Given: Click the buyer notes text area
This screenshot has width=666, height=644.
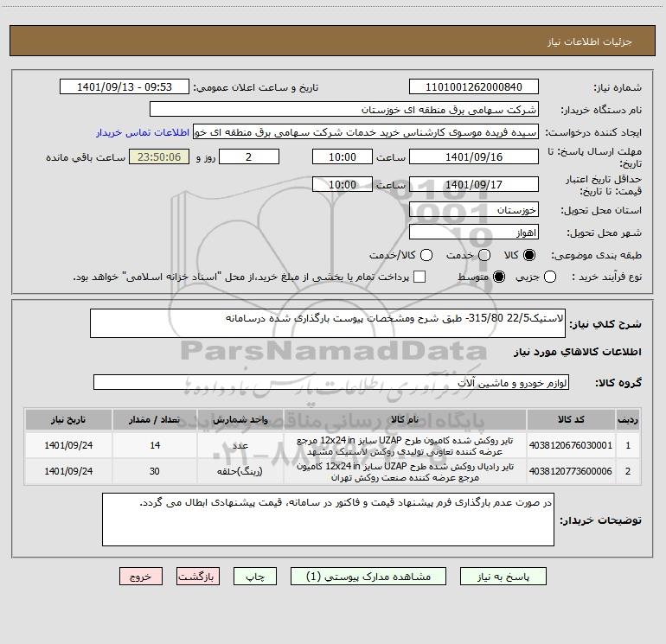Looking at the screenshot, I should click(328, 520).
